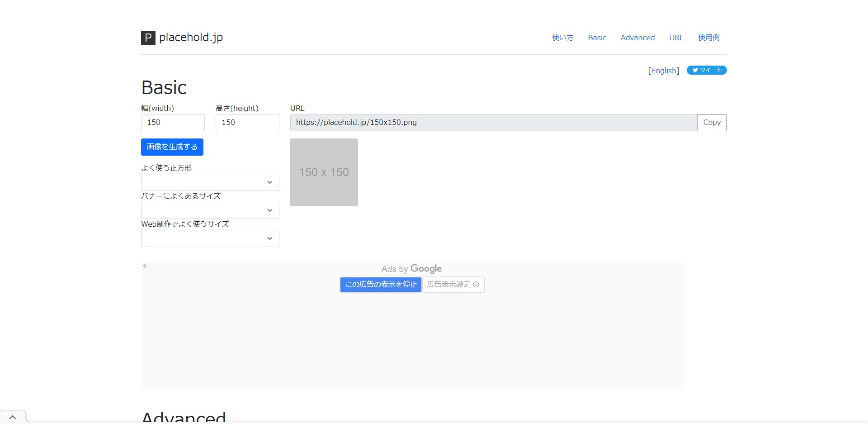The height and width of the screenshot is (424, 868).
Task: Click the placehold.jp P logo icon
Action: [148, 38]
